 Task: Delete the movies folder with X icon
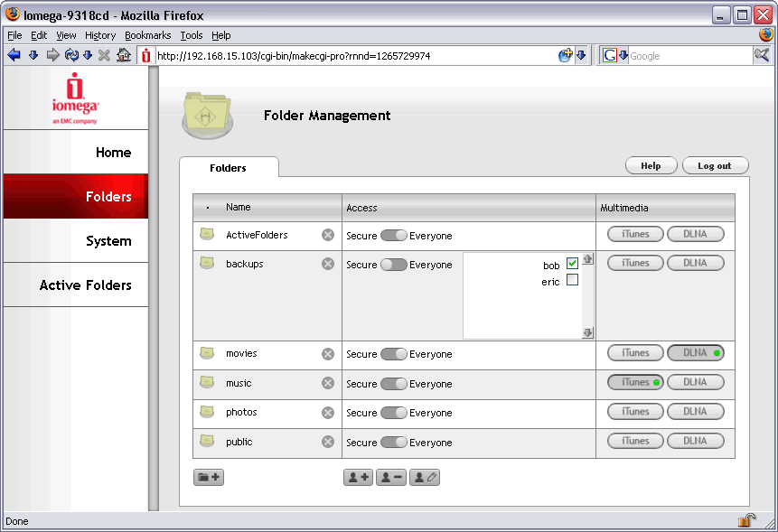(327, 354)
